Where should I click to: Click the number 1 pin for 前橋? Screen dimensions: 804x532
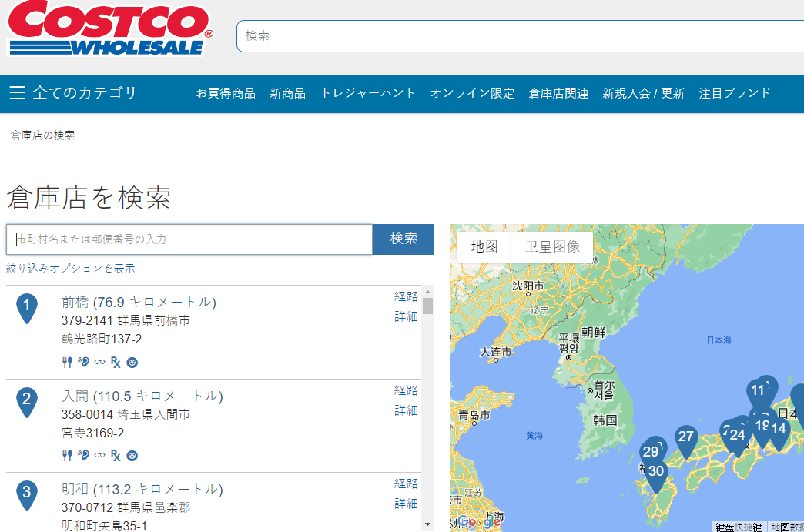pos(26,307)
